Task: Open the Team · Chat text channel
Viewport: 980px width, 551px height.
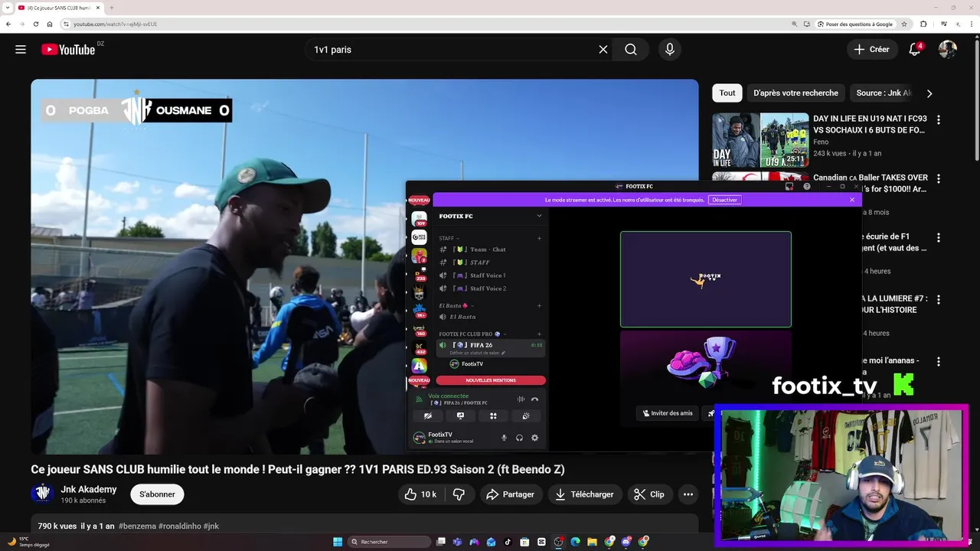Action: point(490,249)
